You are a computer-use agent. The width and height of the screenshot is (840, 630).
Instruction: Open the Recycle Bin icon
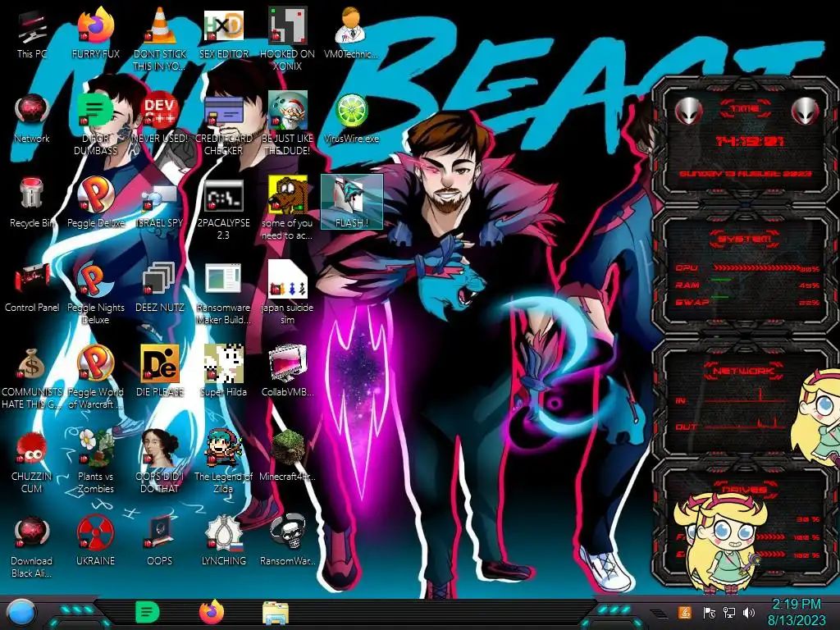(x=32, y=203)
